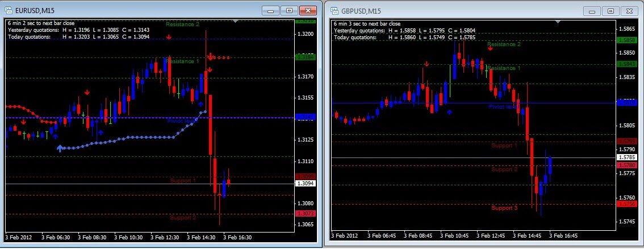This screenshot has height=249, width=644.
Task: Click white 1.5785 current price tag
Action: [x=627, y=157]
